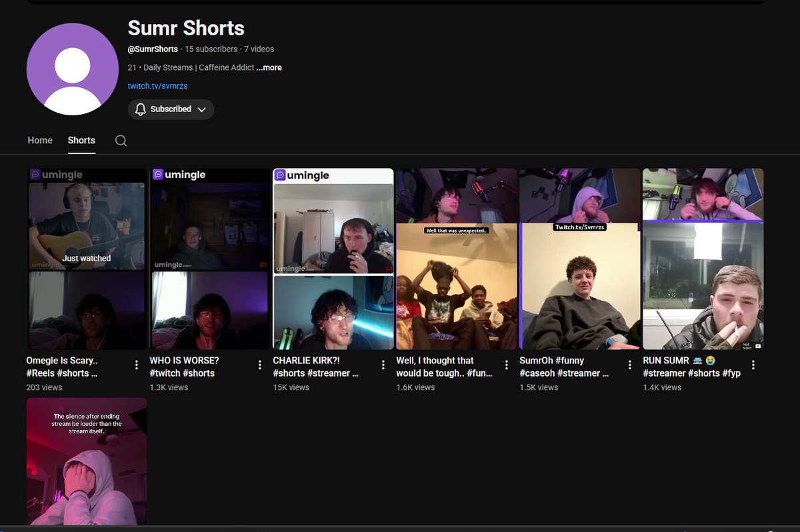800x532 pixels.
Task: Click the '1.4K views' count
Action: coord(663,387)
